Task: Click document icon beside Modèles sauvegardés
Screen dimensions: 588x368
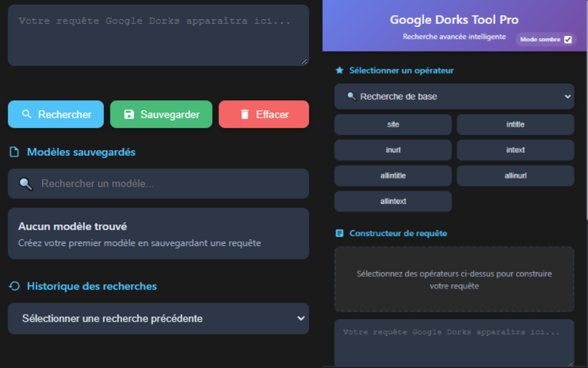Action: 14,152
